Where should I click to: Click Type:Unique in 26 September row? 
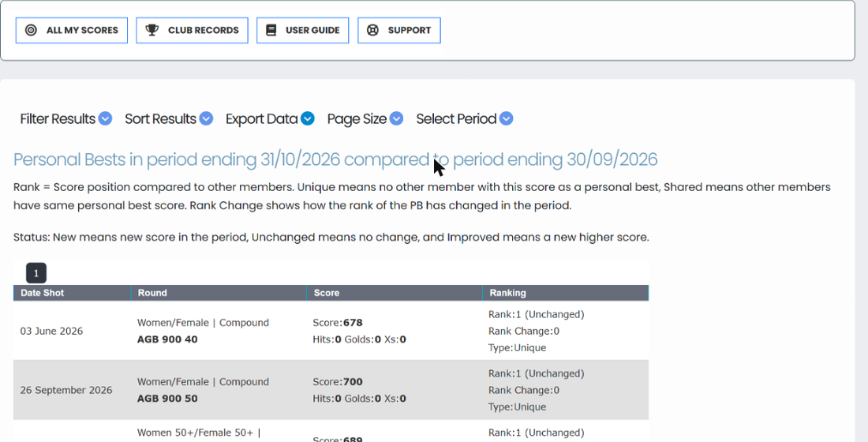coord(517,407)
